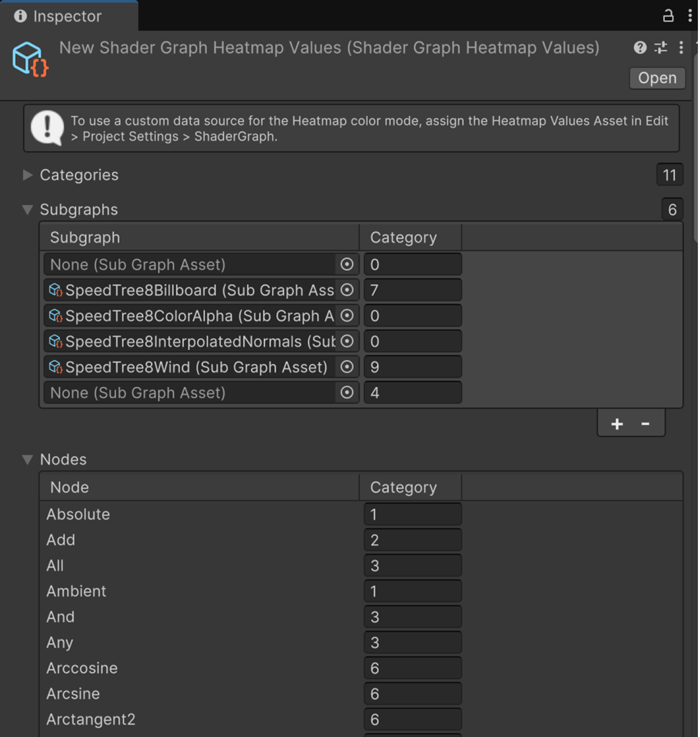Add a new subgraph entry with plus
700x737 pixels.
pos(617,424)
